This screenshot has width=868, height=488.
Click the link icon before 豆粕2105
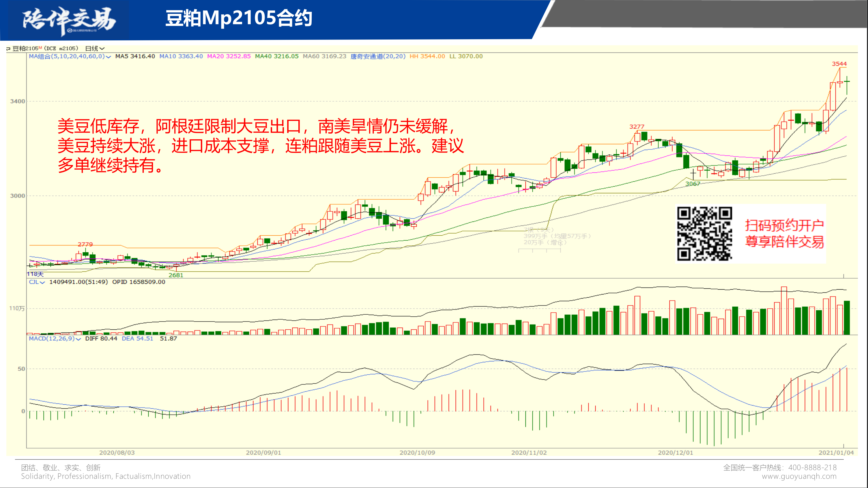point(8,49)
